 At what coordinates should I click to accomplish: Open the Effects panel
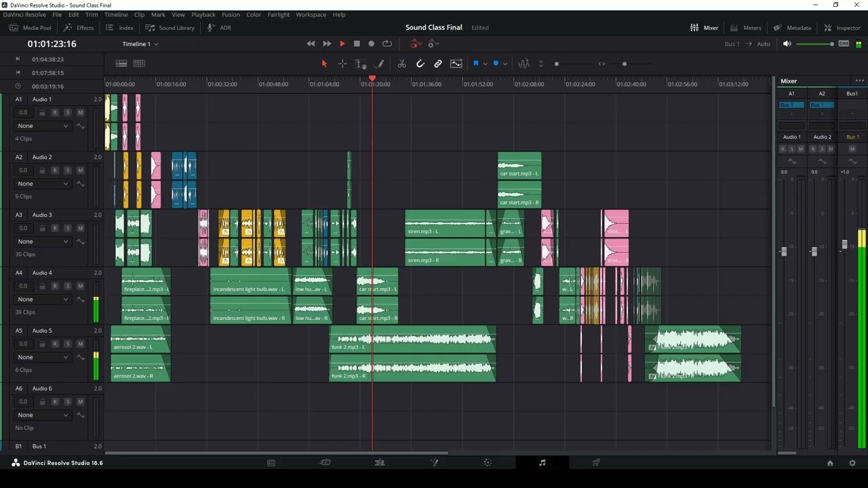pos(79,28)
